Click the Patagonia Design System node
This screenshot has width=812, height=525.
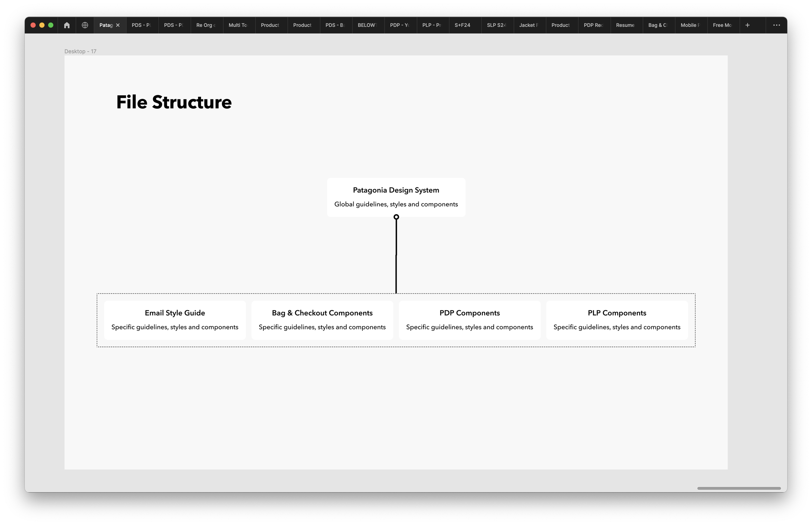396,197
